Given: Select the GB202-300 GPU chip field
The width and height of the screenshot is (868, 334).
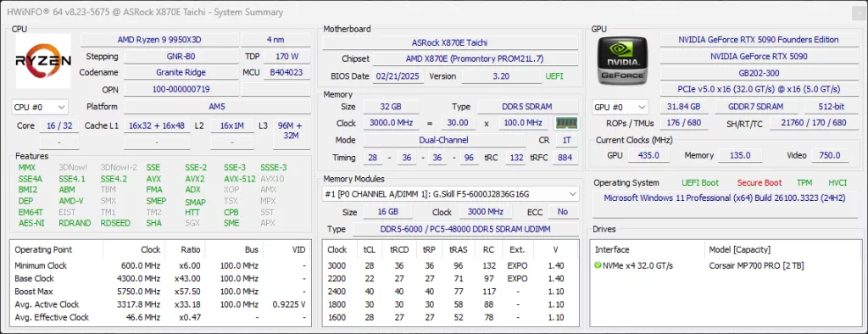Looking at the screenshot, I should 758,73.
